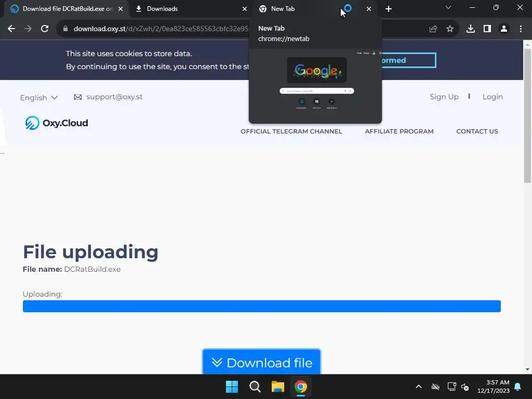Click the support@oxy.st email link
The width and height of the screenshot is (532, 399).
114,97
